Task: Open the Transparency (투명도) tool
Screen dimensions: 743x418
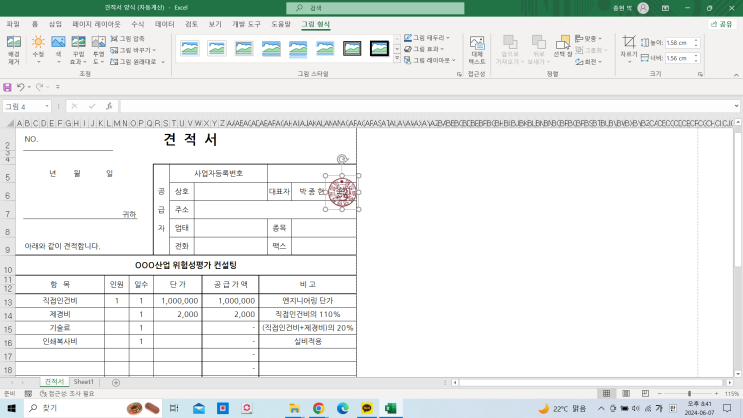Action: click(98, 49)
